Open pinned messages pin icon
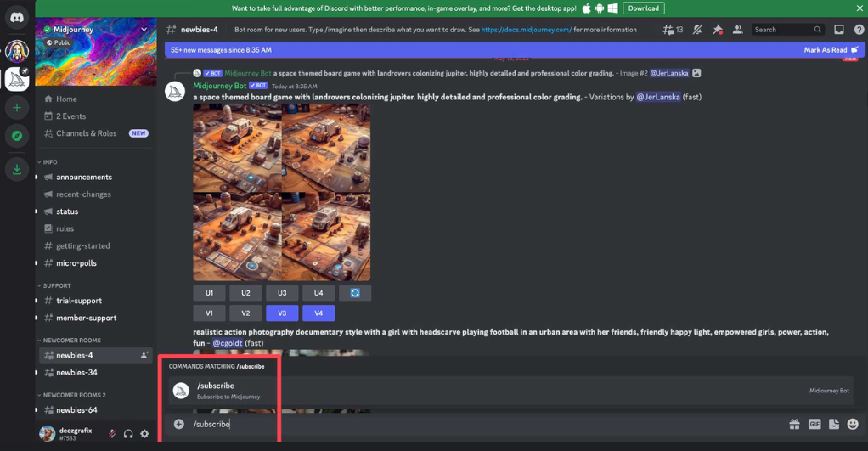The width and height of the screenshot is (868, 451). point(718,30)
